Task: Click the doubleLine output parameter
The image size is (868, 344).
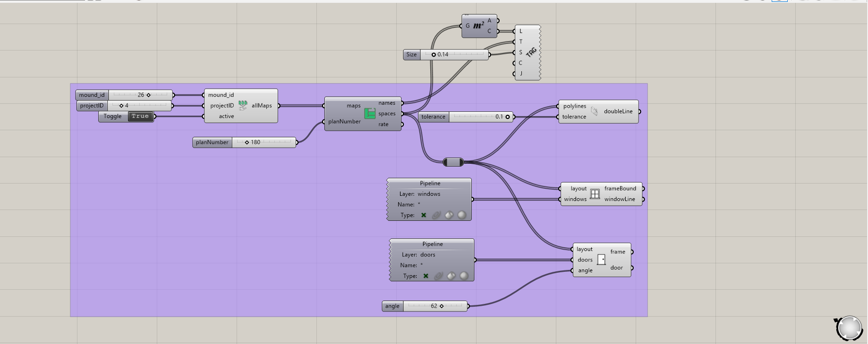Action: click(x=618, y=111)
